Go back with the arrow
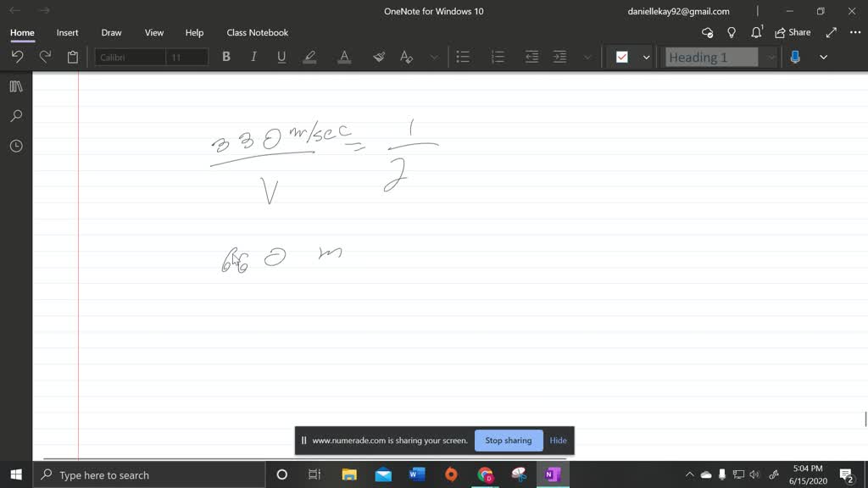This screenshot has width=868, height=488. 15,10
